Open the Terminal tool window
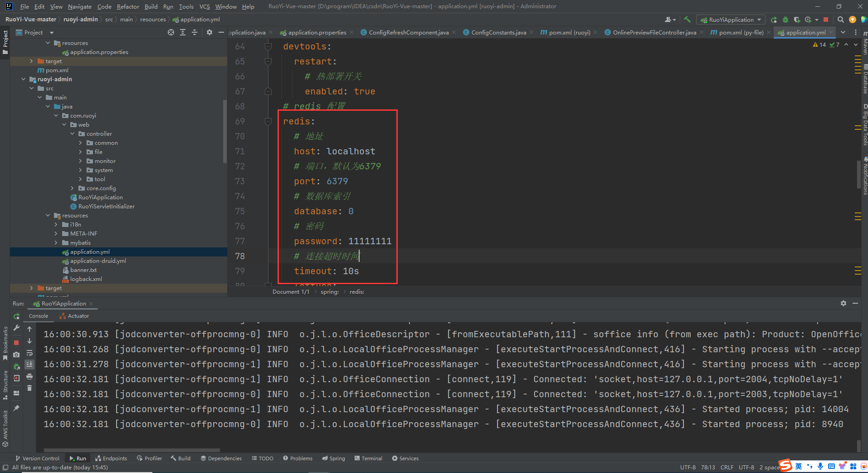 (368, 458)
